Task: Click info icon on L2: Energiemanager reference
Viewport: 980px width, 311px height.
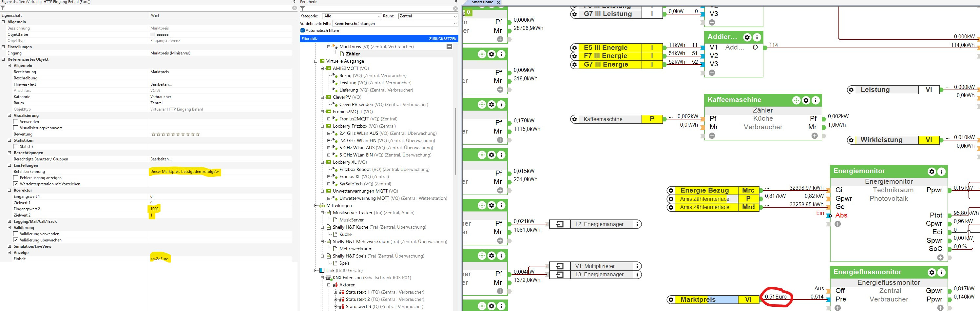Action: click(x=637, y=224)
